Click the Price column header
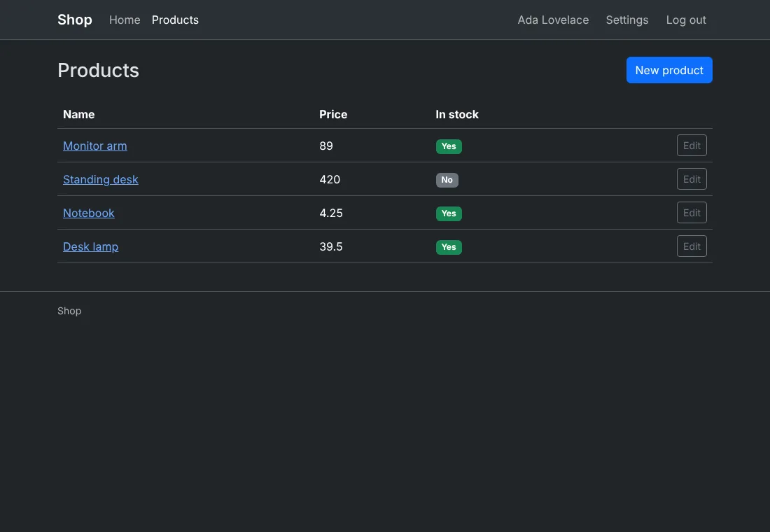The height and width of the screenshot is (532, 770). point(333,115)
